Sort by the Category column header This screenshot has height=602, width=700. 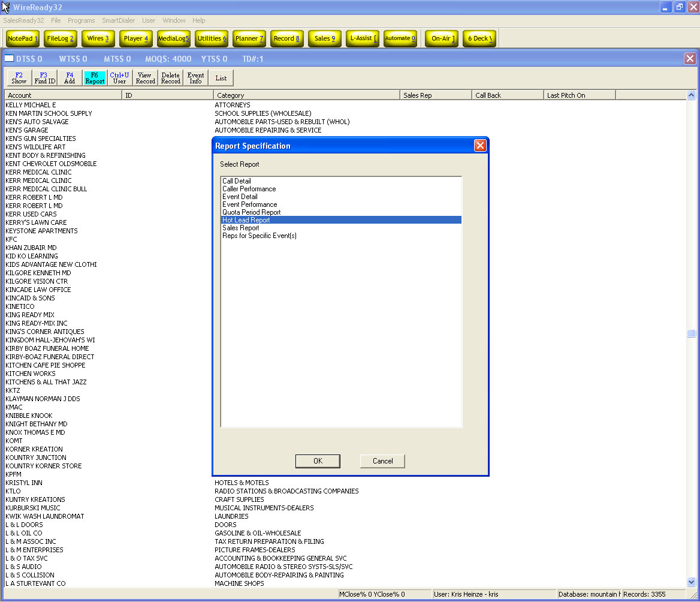pyautogui.click(x=307, y=95)
